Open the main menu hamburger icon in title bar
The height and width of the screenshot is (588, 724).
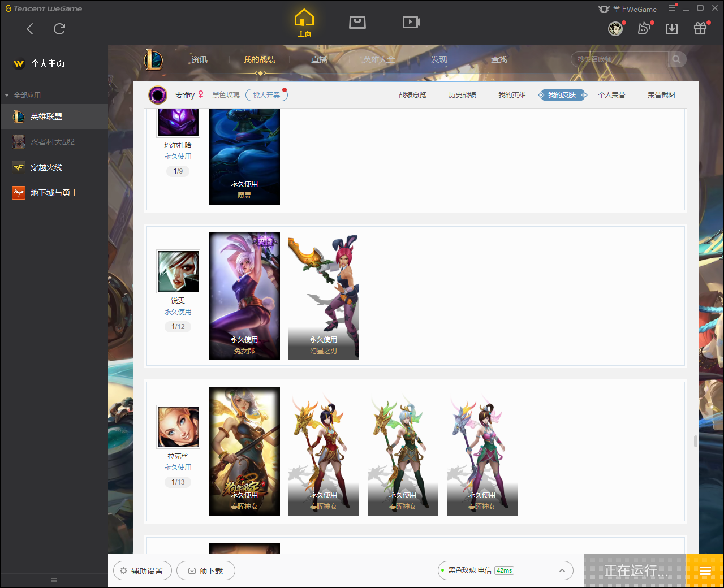tap(672, 8)
